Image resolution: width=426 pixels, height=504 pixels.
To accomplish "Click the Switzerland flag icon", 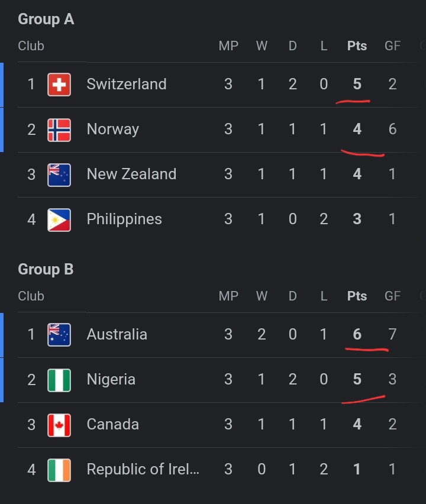I will pos(59,85).
